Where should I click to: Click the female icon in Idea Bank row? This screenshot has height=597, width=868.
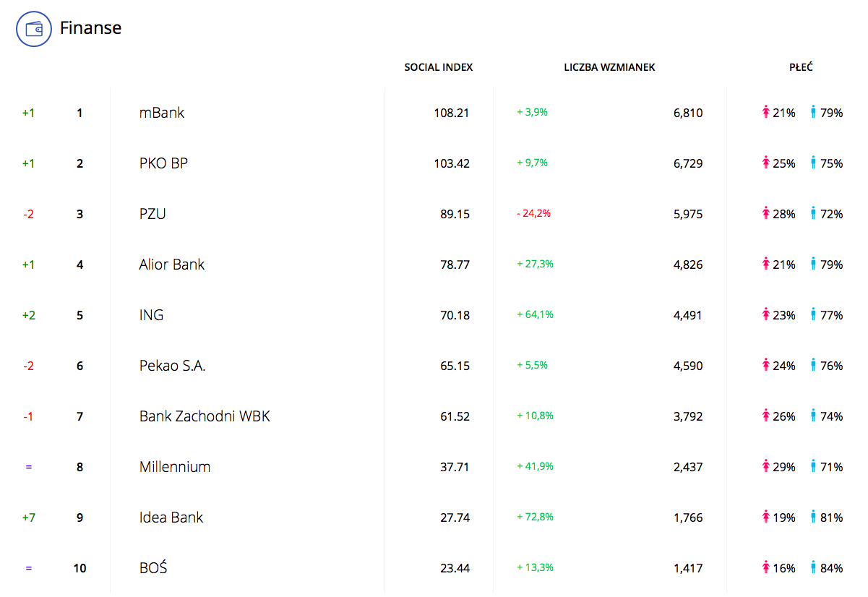[x=766, y=517]
